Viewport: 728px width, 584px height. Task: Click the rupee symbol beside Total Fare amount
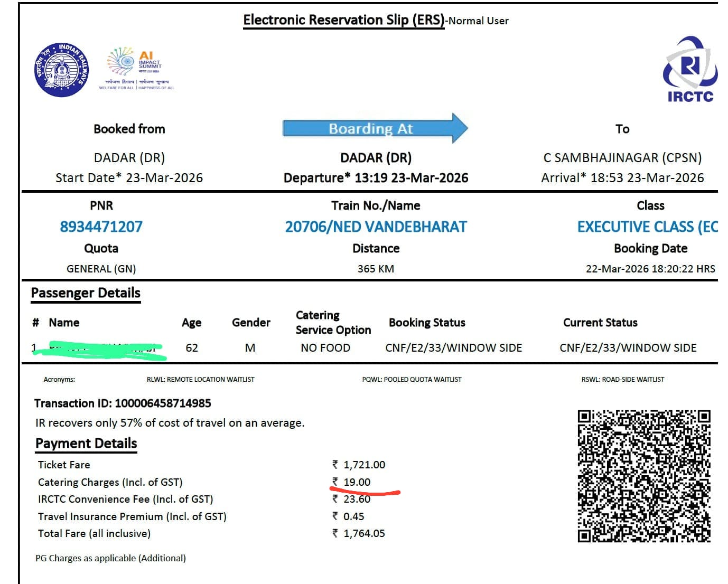click(x=335, y=533)
